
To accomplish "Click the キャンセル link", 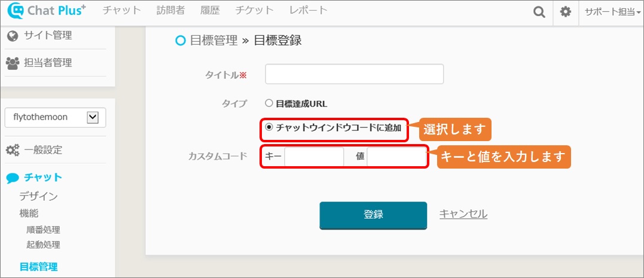I will pyautogui.click(x=463, y=214).
